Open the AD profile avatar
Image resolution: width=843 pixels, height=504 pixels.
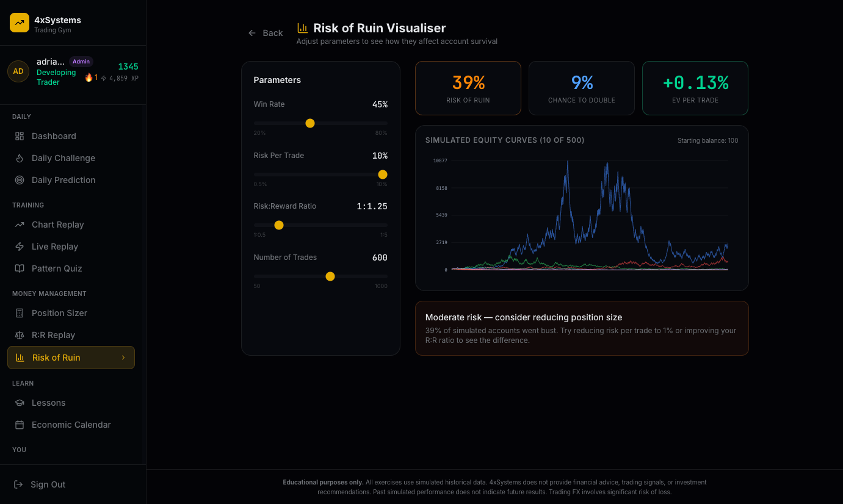(x=18, y=71)
